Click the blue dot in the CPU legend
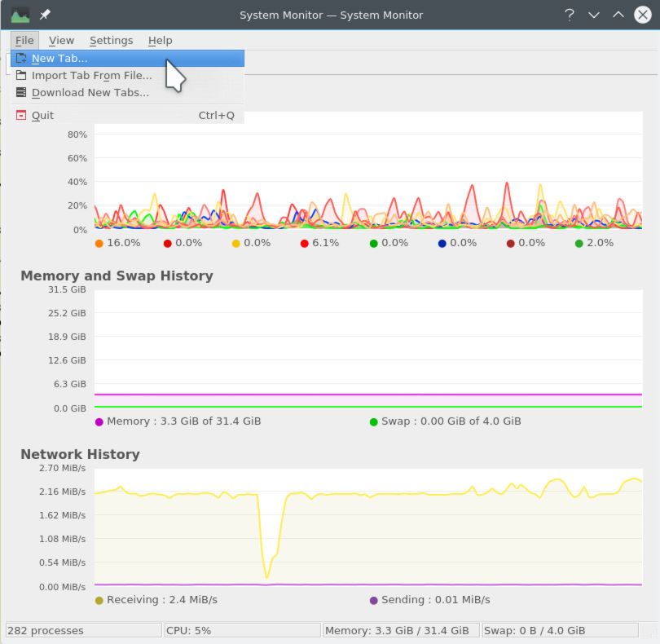 [442, 244]
